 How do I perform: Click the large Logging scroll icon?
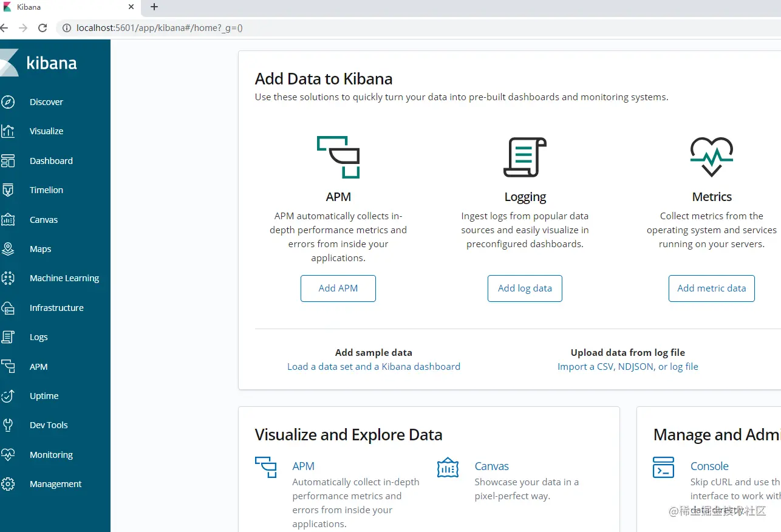[x=525, y=157]
